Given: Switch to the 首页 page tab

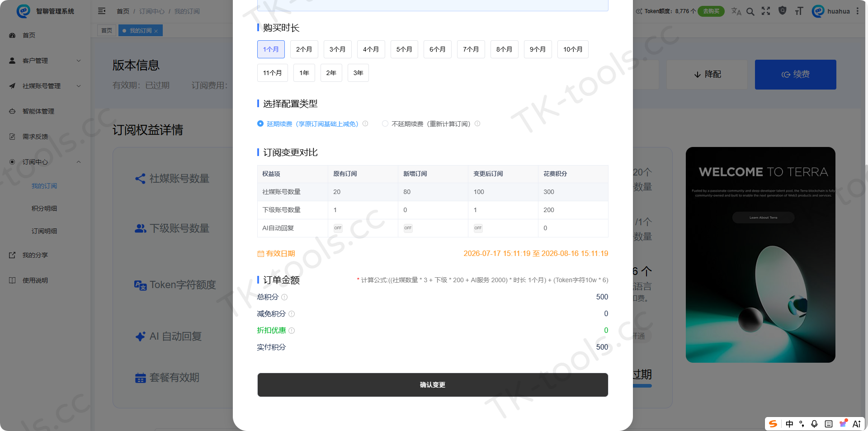Looking at the screenshot, I should coord(107,31).
